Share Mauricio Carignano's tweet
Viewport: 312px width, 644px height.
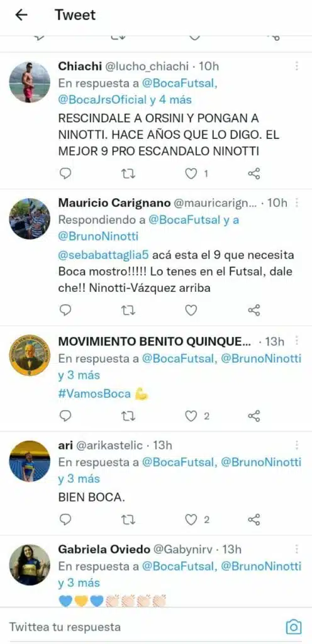tap(254, 311)
